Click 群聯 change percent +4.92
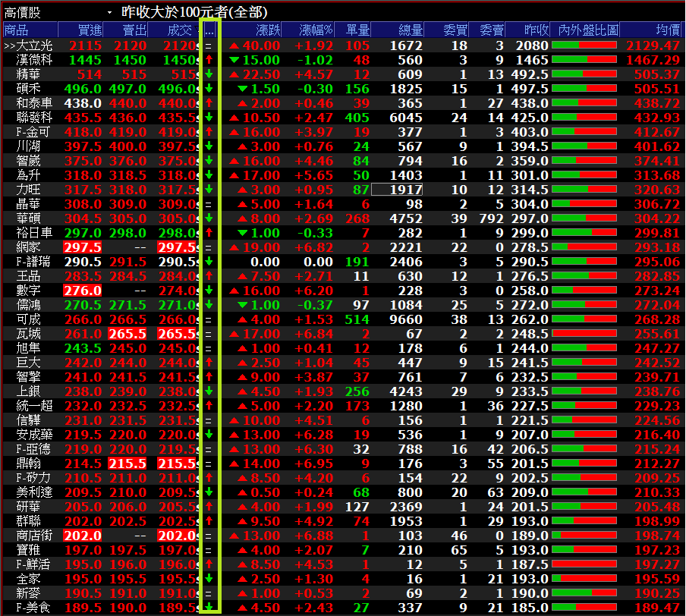 (x=313, y=521)
